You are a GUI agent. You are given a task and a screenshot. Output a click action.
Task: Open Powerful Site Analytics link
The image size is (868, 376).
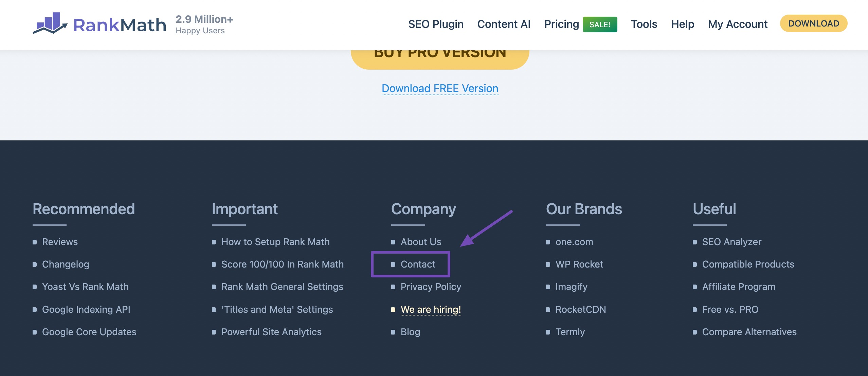(x=271, y=332)
